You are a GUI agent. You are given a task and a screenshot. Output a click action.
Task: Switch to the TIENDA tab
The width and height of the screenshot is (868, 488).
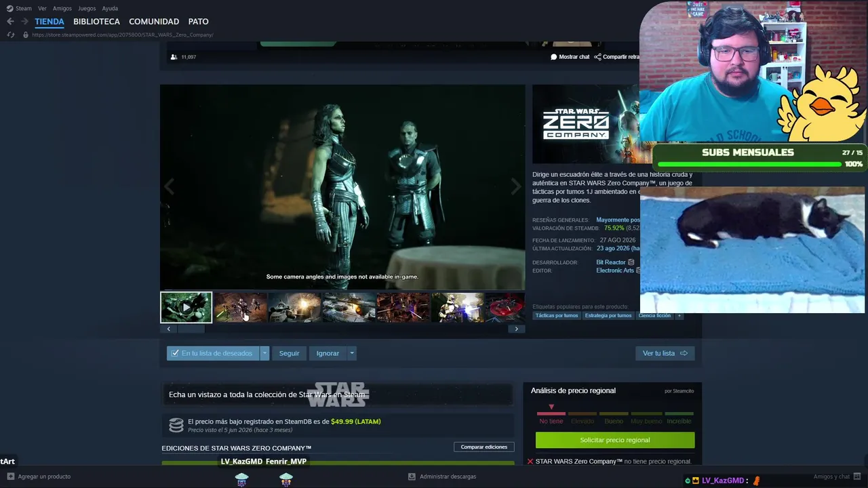coord(50,22)
